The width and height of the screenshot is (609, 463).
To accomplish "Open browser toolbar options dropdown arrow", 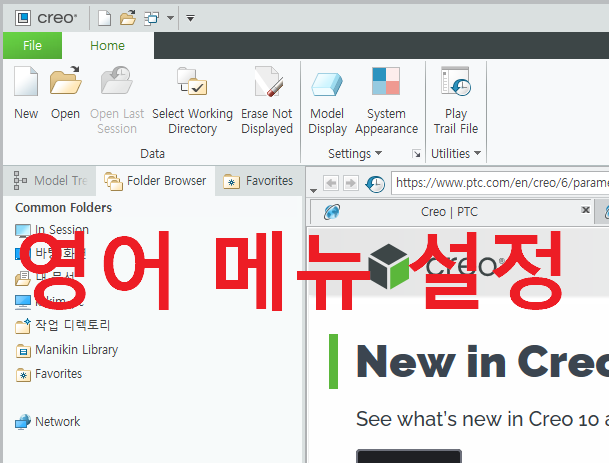I will [x=313, y=190].
